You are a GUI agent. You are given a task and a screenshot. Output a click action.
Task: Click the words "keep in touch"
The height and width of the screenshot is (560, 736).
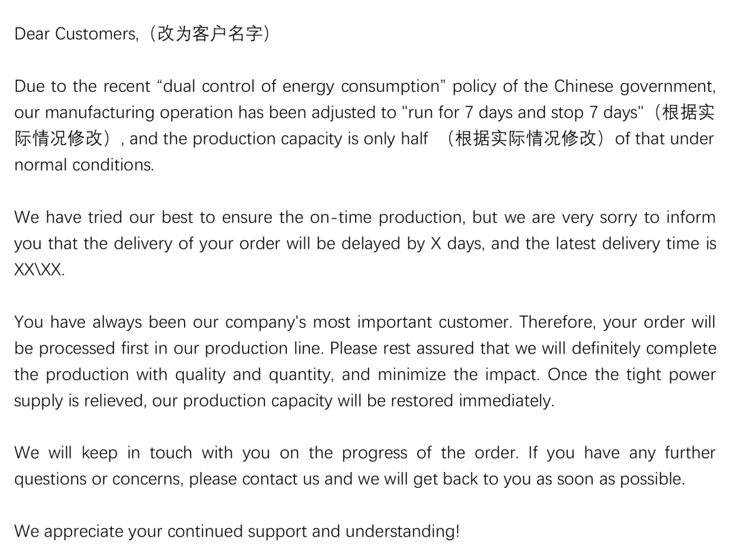(x=137, y=454)
